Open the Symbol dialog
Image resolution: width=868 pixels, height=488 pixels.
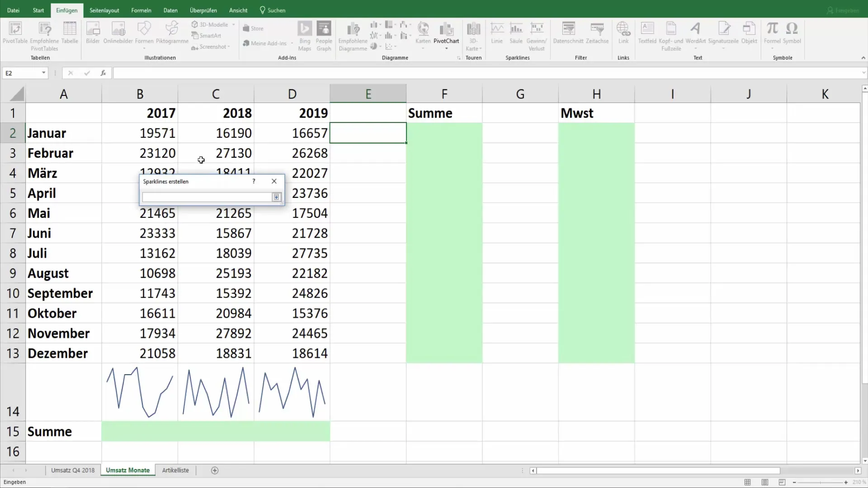[x=792, y=33]
